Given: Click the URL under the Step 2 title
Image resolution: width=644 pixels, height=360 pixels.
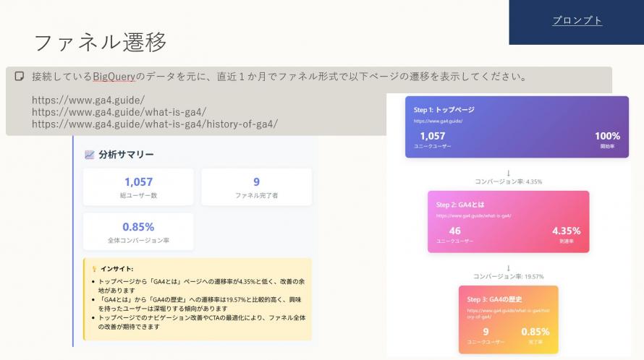Looking at the screenshot, I should click(x=473, y=215).
